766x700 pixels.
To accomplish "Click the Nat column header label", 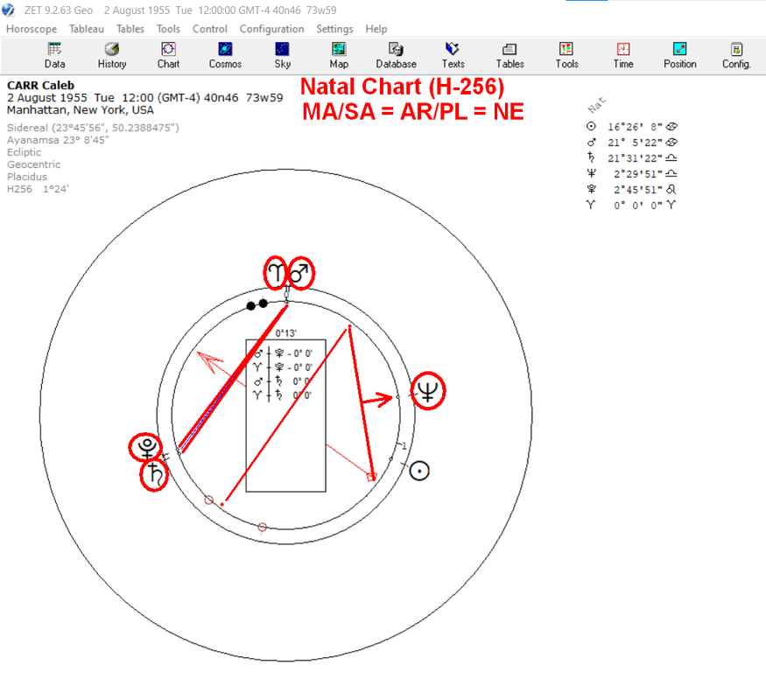I will 596,105.
